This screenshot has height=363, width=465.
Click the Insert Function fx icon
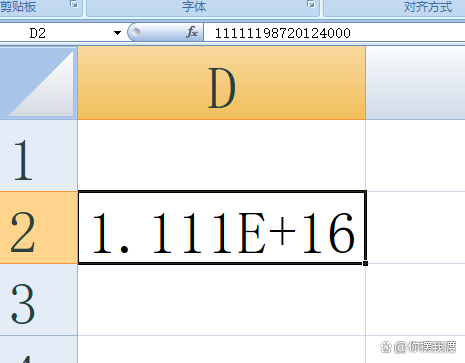click(192, 33)
